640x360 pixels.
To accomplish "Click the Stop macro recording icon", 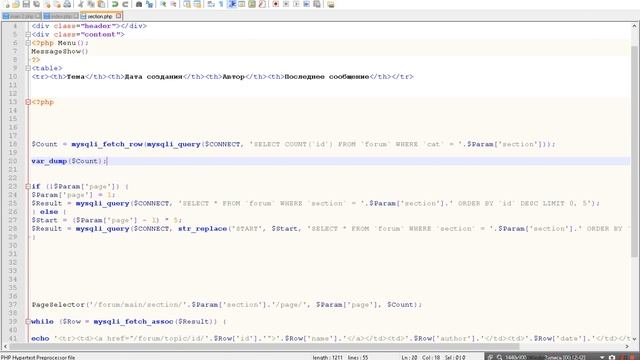I will tap(286, 4).
